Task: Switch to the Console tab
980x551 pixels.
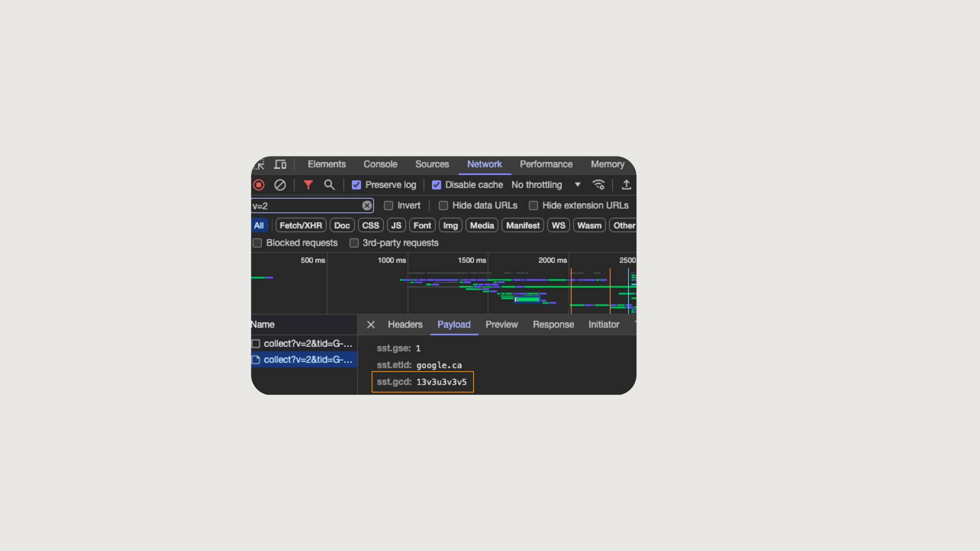Action: 380,164
